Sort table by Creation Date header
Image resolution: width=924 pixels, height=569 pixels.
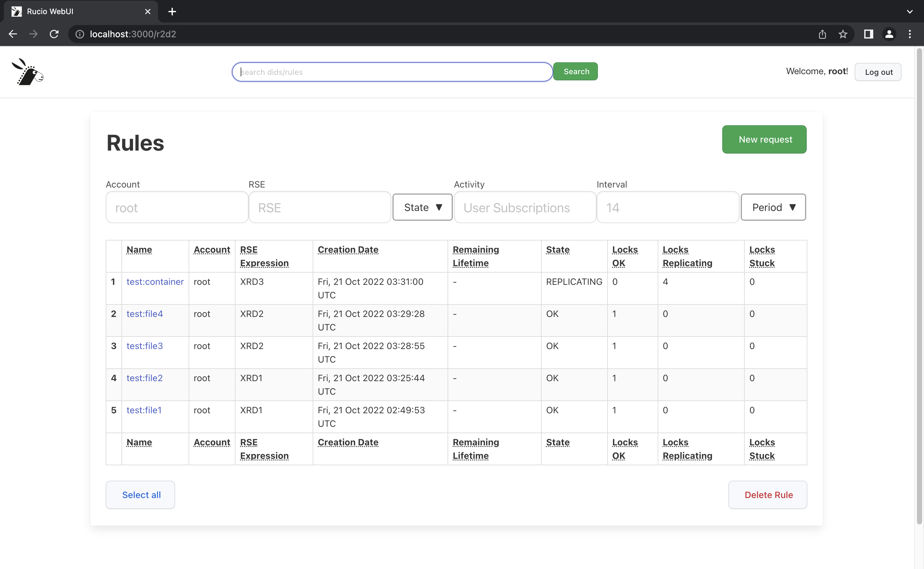click(348, 250)
